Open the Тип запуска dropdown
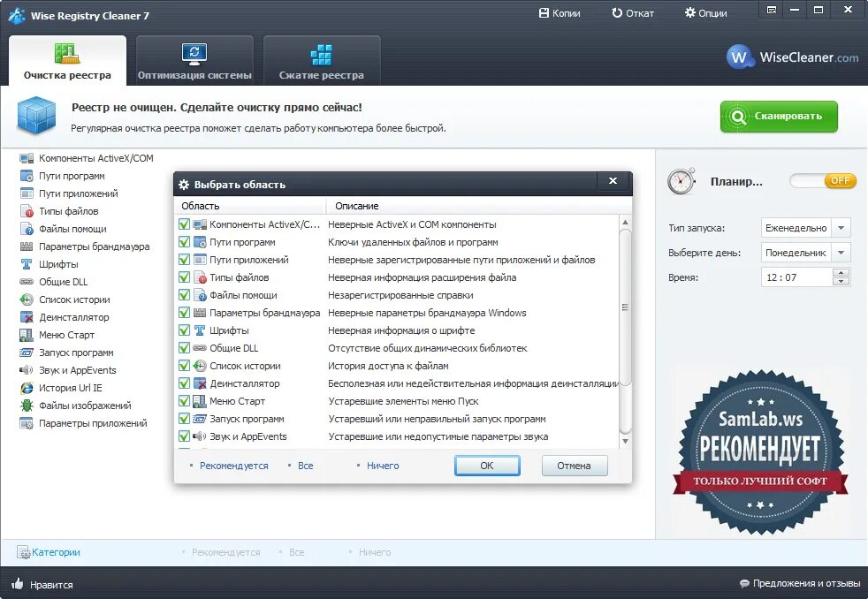The height and width of the screenshot is (599, 868). pos(841,228)
